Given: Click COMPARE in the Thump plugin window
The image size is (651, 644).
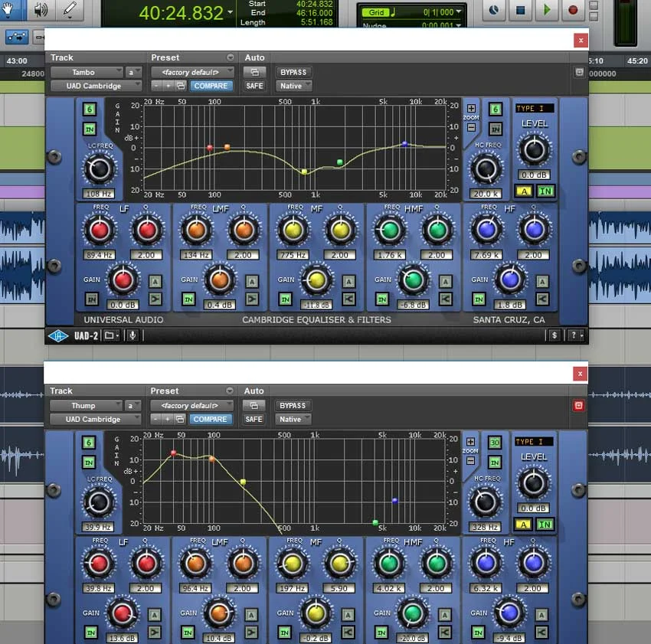Looking at the screenshot, I should [x=210, y=420].
